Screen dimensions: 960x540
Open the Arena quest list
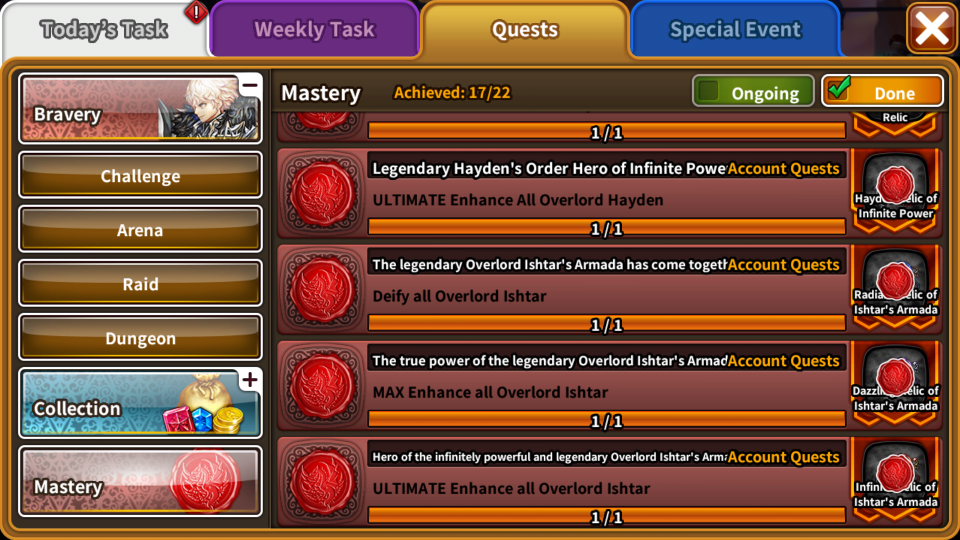pyautogui.click(x=140, y=230)
